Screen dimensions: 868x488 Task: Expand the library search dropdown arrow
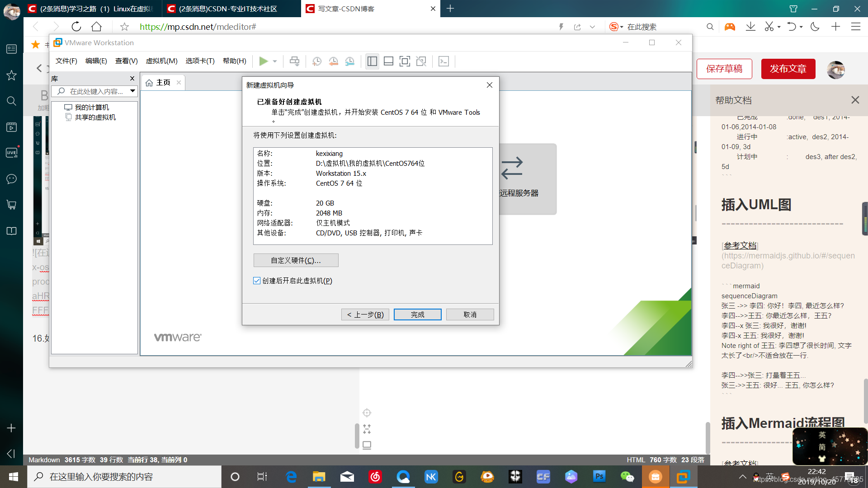point(132,91)
